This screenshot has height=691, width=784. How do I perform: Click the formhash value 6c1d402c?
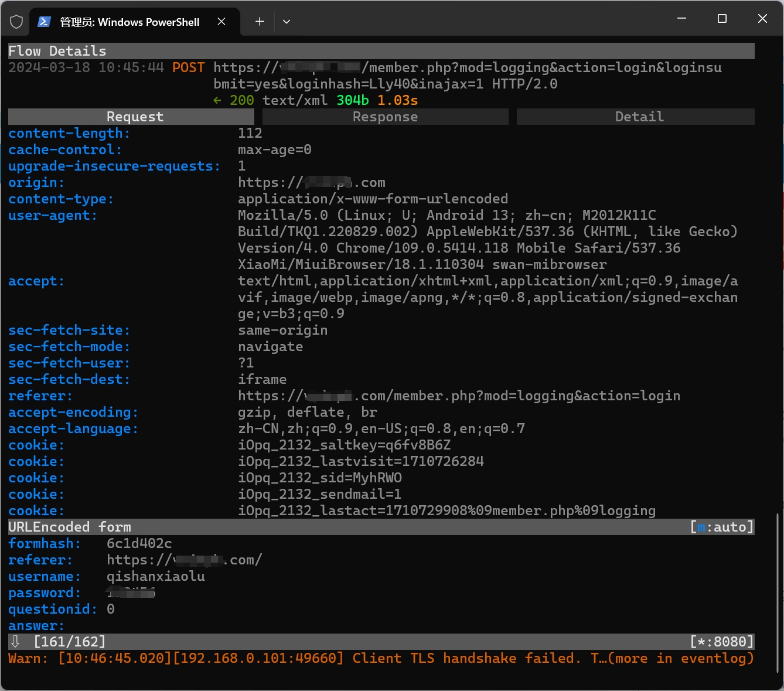click(139, 543)
